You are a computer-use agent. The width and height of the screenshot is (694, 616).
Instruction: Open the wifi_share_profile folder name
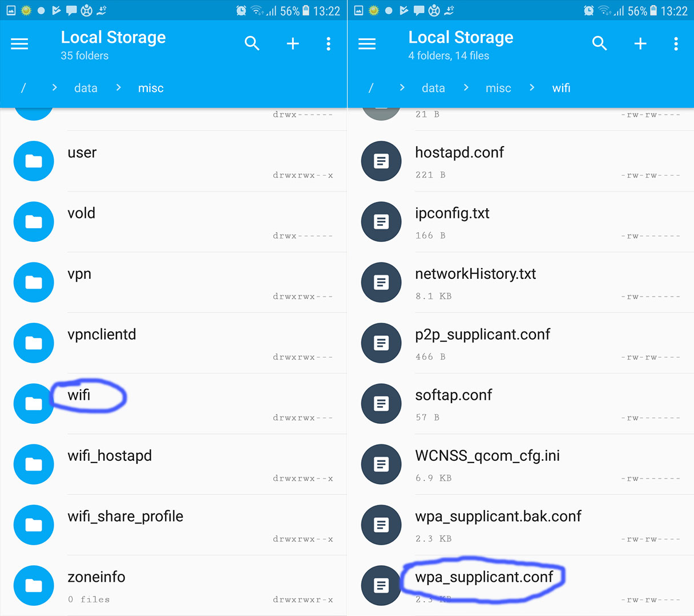point(126,516)
